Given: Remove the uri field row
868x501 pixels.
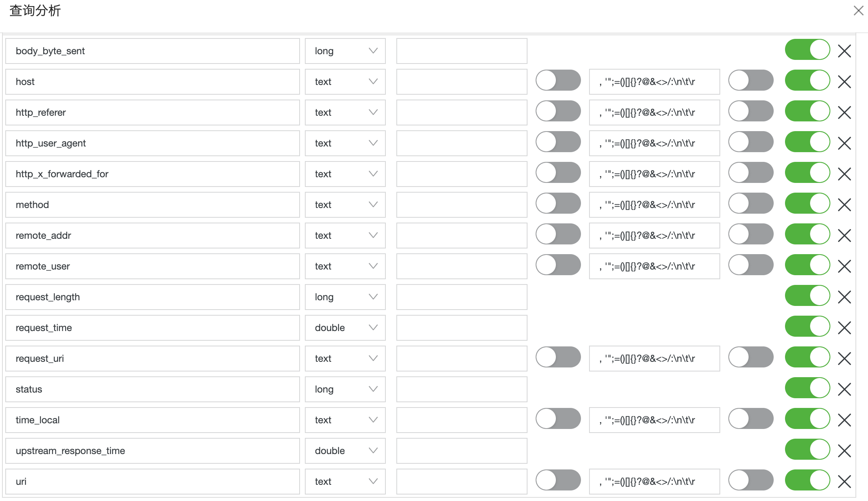Looking at the screenshot, I should tap(844, 482).
